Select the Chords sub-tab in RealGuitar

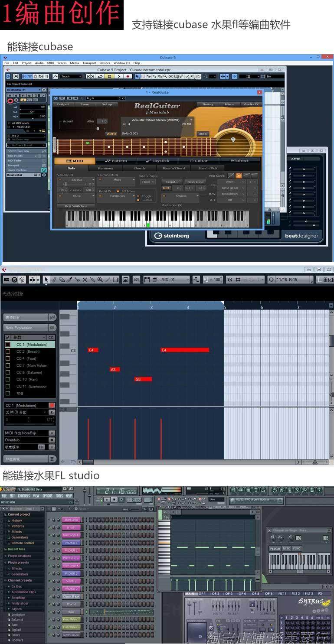tap(140, 168)
